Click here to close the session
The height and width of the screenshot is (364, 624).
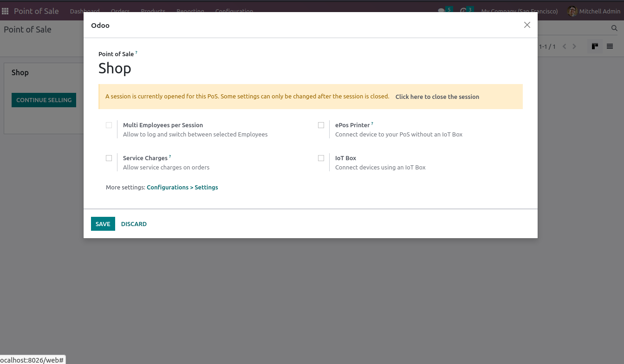[437, 97]
